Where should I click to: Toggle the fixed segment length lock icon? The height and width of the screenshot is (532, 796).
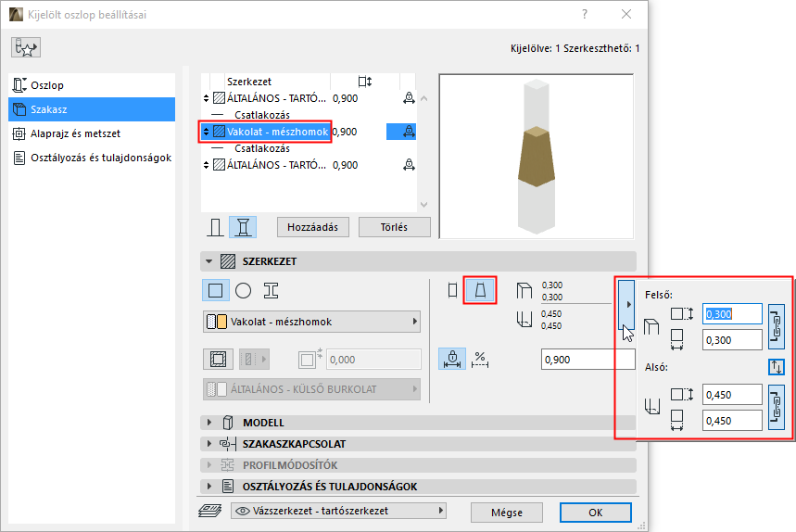tap(453, 359)
